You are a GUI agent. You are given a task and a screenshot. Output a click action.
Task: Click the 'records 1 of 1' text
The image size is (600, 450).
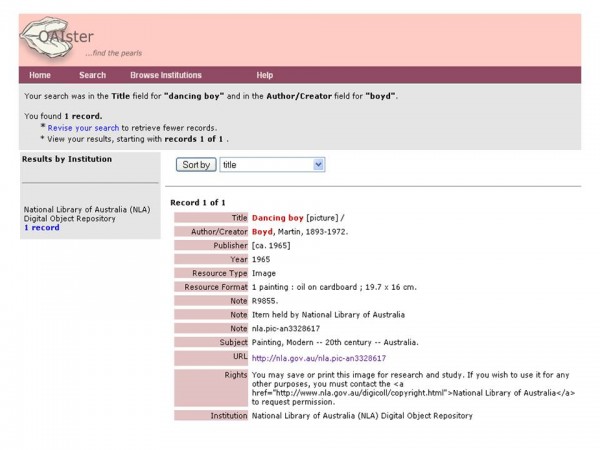click(194, 139)
